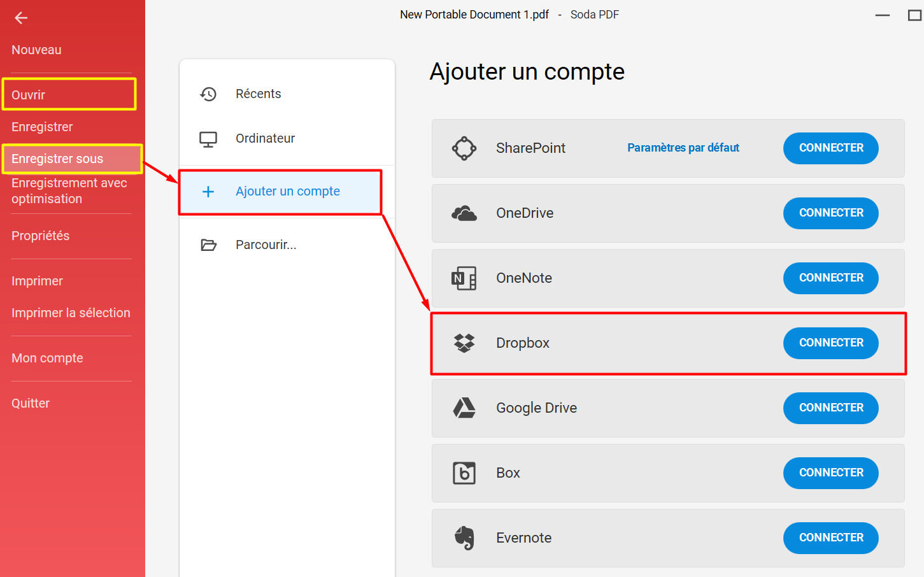Click the Box logo icon
Viewport: 924px width, 577px height.
464,473
